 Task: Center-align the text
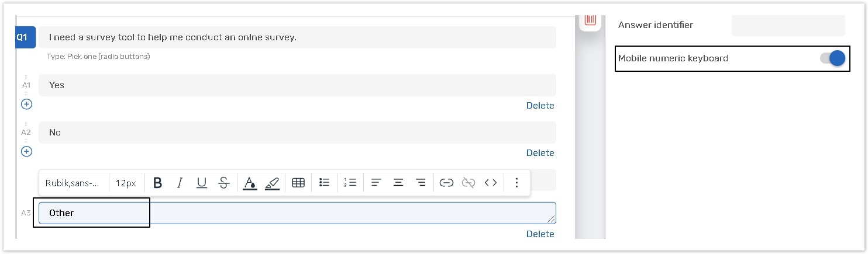[x=398, y=183]
